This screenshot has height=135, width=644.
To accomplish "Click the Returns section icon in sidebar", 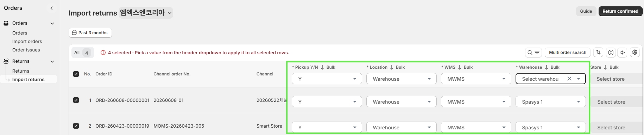I will [x=6, y=61].
